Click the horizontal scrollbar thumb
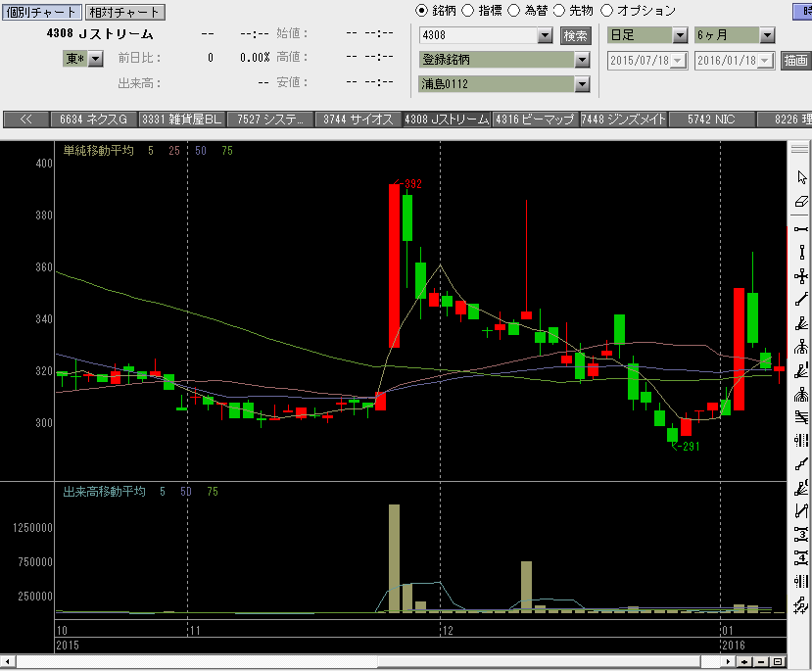Viewport: 812px width, 671px height. tap(539, 661)
